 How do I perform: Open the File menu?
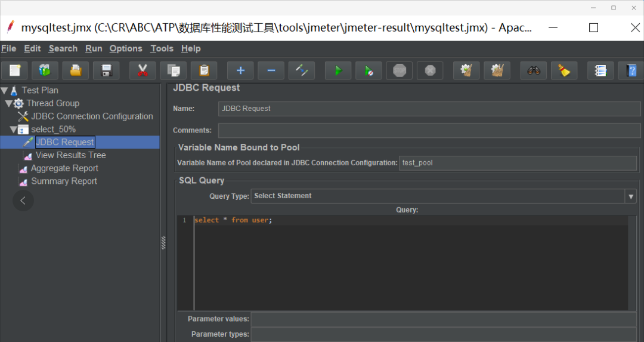pyautogui.click(x=8, y=48)
